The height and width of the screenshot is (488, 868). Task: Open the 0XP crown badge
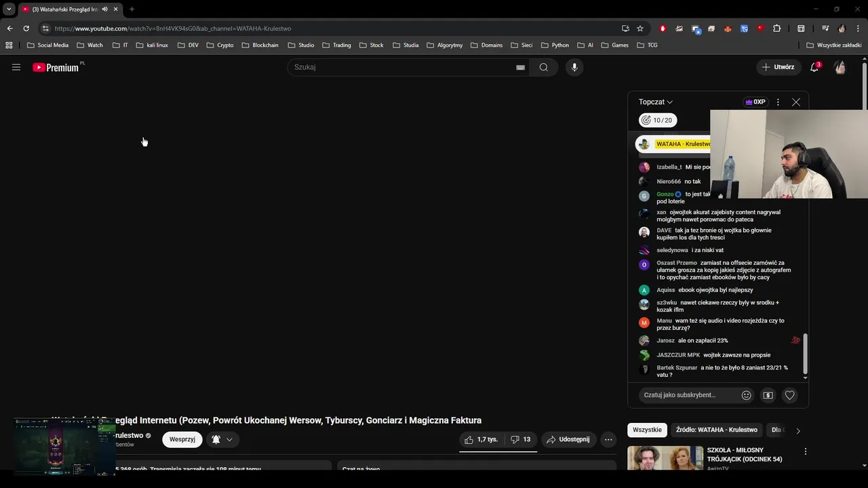coord(755,102)
